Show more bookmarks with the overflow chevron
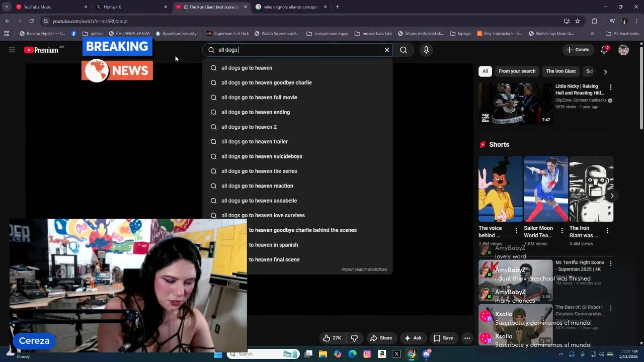Screen dimensions: 644x362 coord(592,34)
